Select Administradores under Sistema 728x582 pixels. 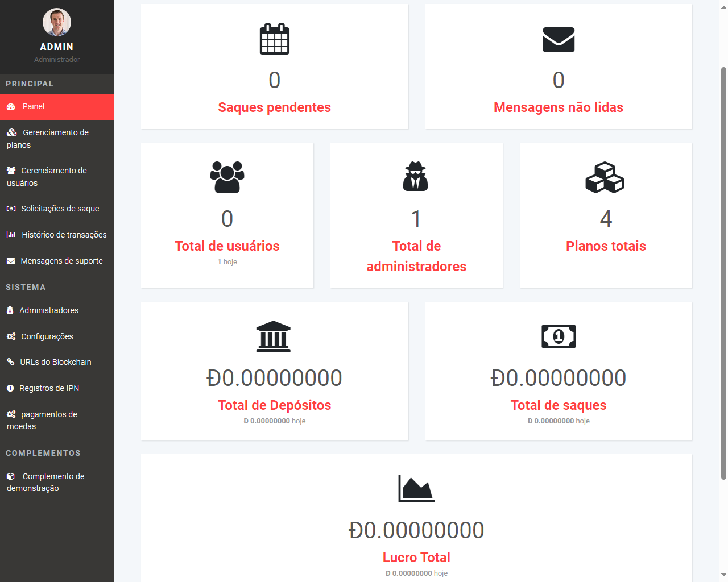(49, 310)
